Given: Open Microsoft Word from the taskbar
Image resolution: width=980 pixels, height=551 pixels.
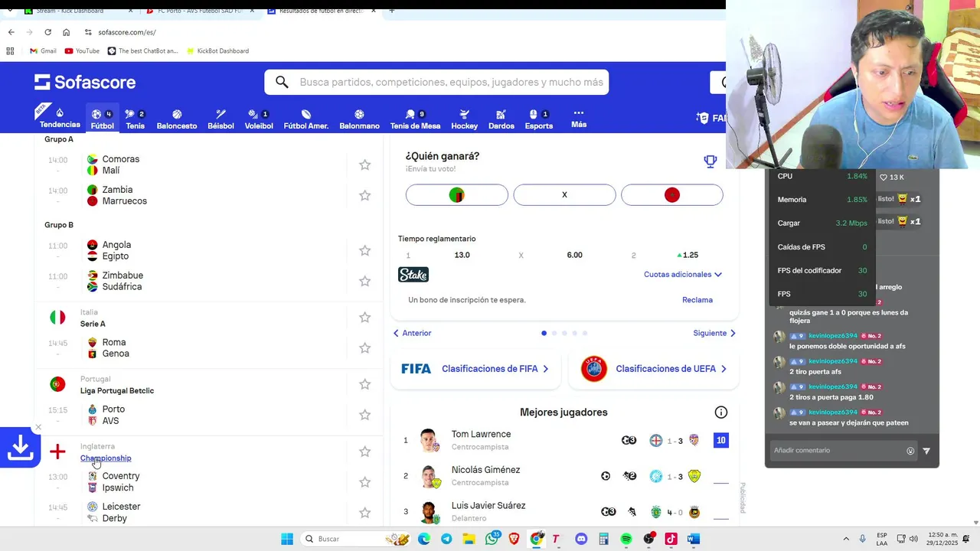Looking at the screenshot, I should (x=693, y=539).
